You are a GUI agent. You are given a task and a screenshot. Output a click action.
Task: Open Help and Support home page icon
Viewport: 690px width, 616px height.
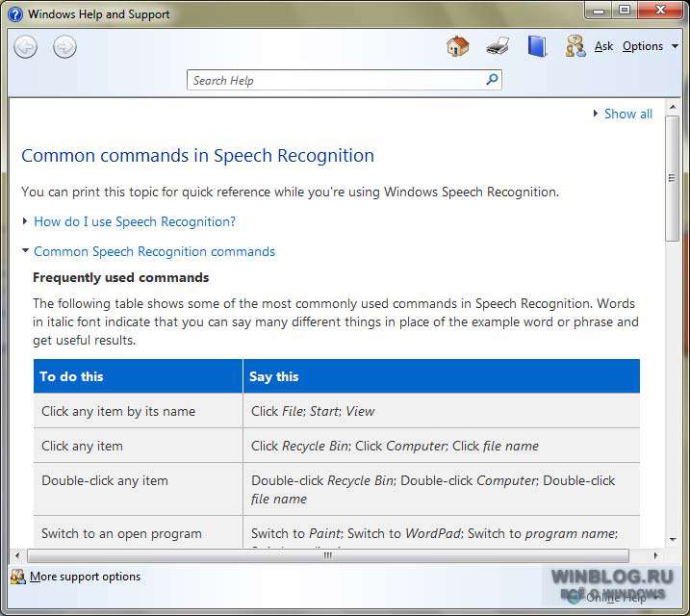point(458,46)
